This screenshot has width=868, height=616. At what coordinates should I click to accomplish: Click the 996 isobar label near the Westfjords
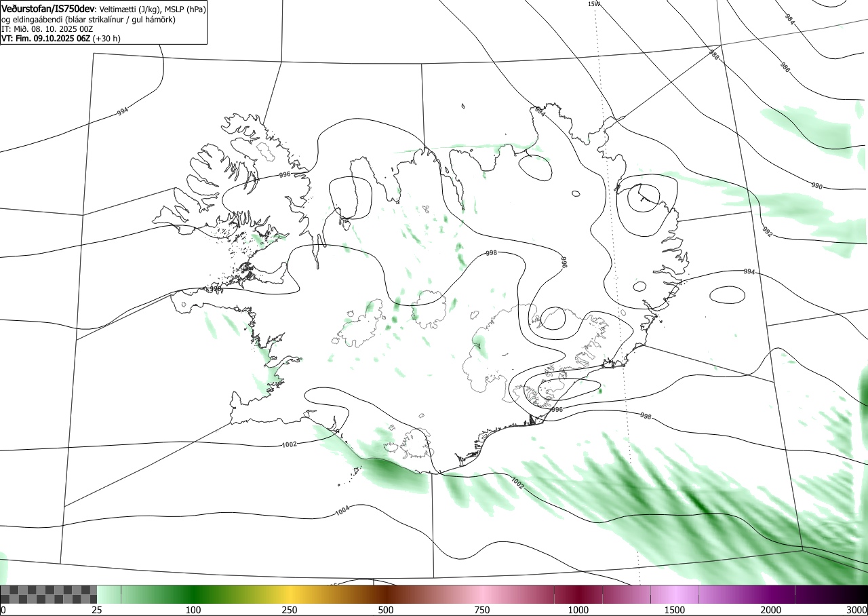(x=284, y=174)
